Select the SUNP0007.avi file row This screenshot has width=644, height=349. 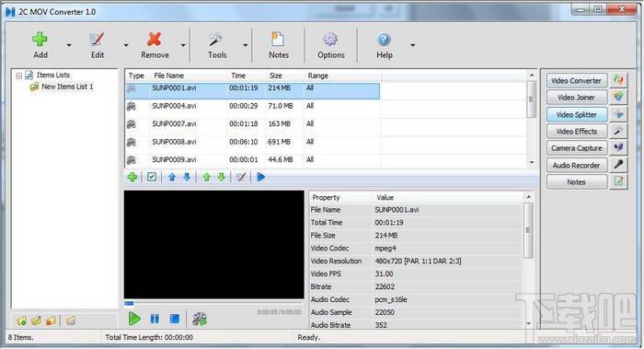(x=252, y=123)
